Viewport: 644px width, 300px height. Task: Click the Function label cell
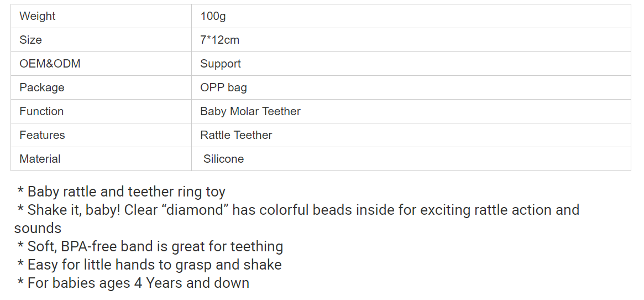pos(101,111)
